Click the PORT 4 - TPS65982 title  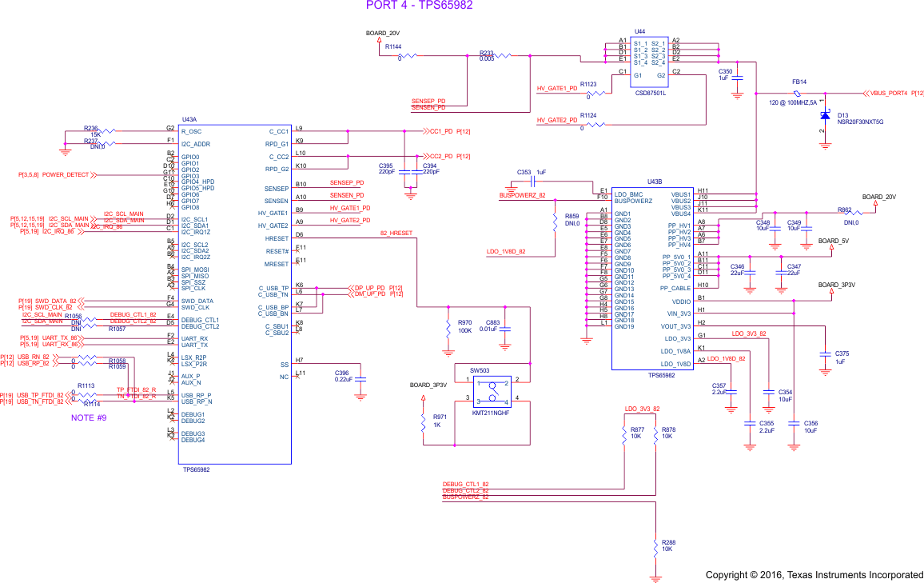tap(419, 6)
